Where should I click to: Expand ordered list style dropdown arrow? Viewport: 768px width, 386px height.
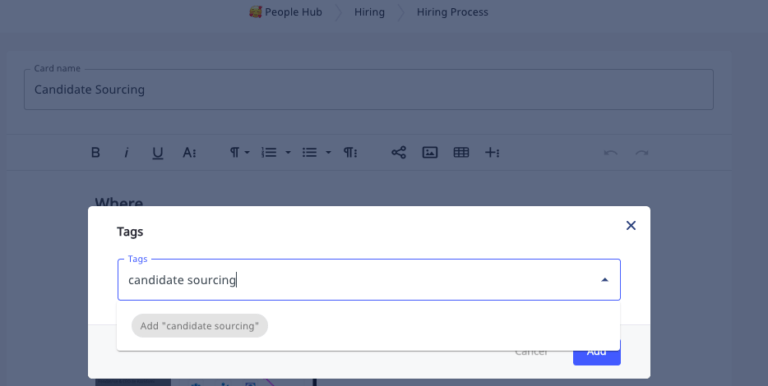click(x=288, y=152)
